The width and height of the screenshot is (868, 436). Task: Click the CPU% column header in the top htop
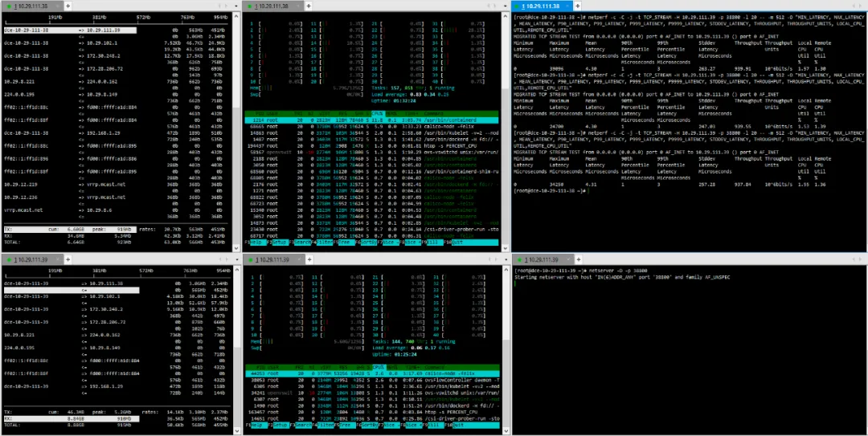tap(378, 113)
